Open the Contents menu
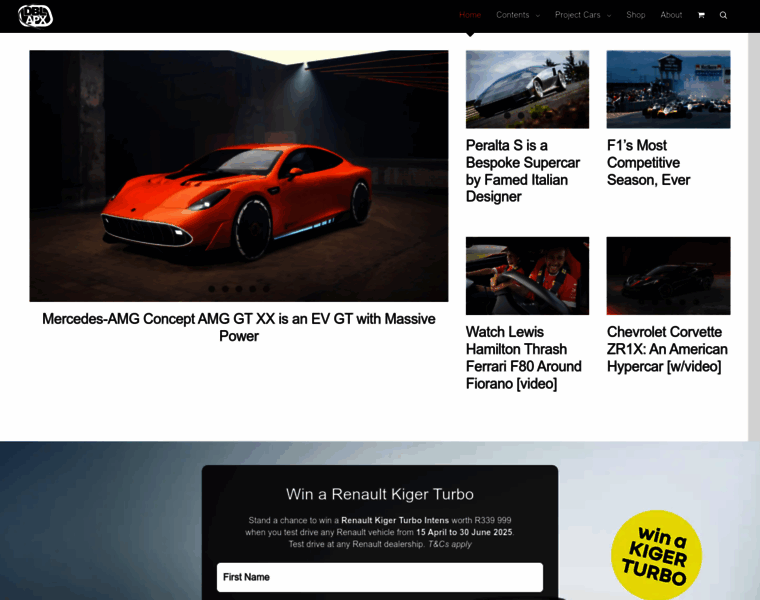Viewport: 760px width, 600px height. click(x=512, y=15)
